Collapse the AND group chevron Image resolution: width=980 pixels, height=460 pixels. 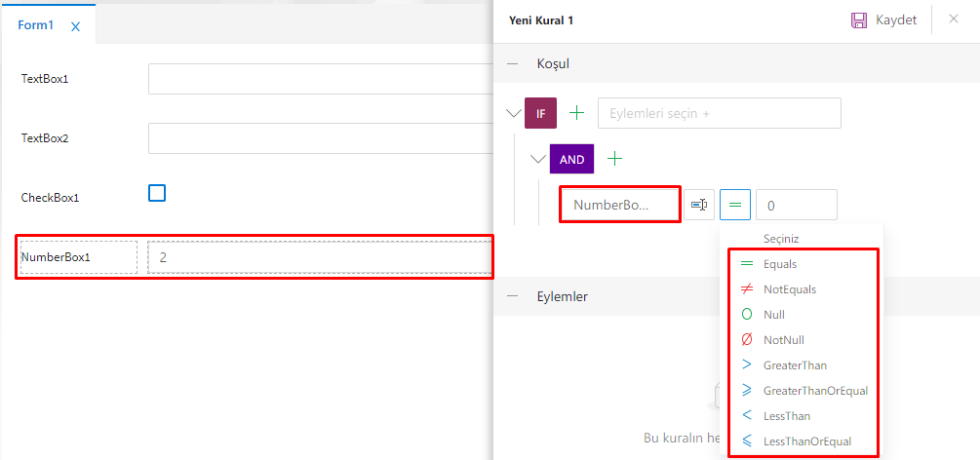click(x=538, y=158)
